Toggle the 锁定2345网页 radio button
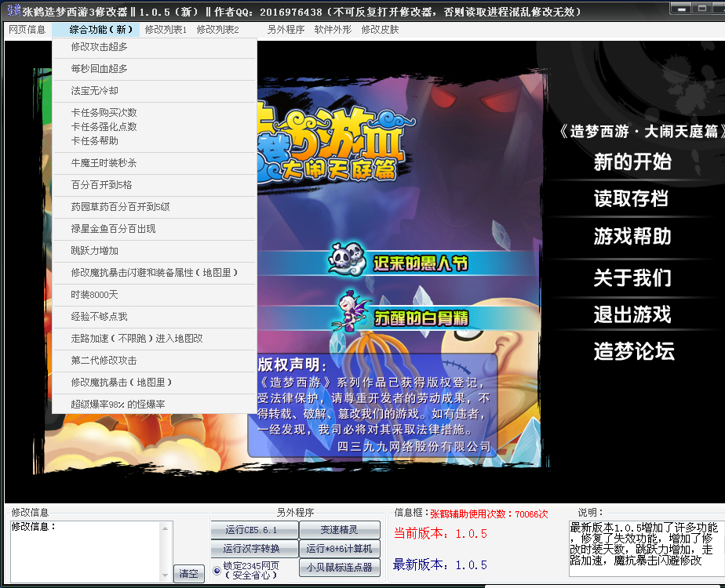 click(217, 571)
